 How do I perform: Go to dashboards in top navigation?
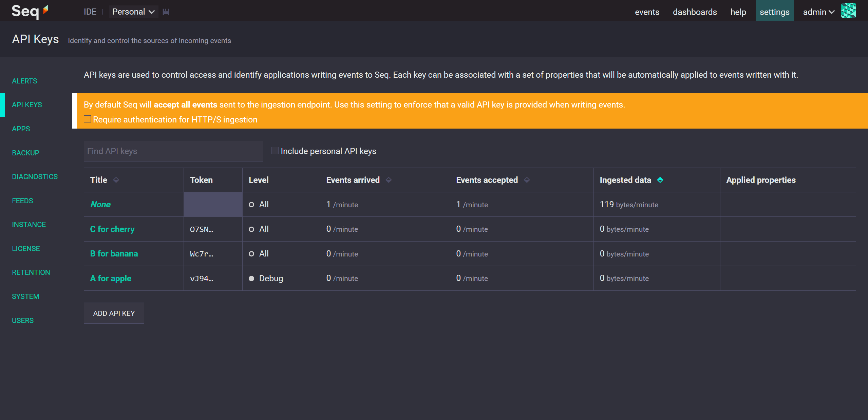pyautogui.click(x=695, y=12)
